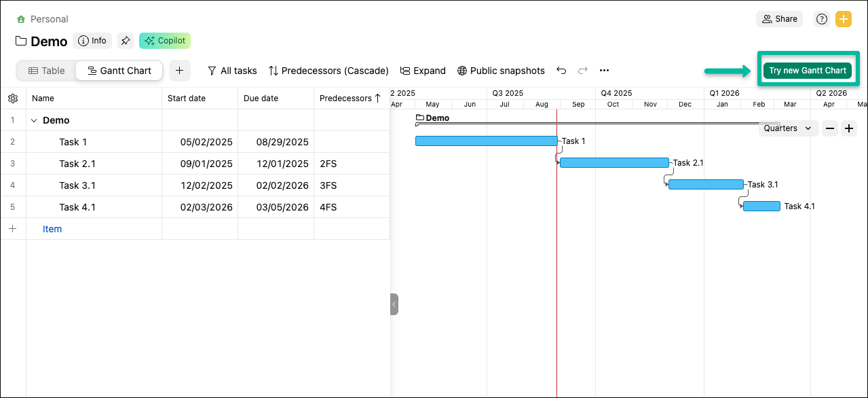Viewport: 868px width, 398px height.
Task: Select the Task 2.1 Gantt bar
Action: click(614, 162)
